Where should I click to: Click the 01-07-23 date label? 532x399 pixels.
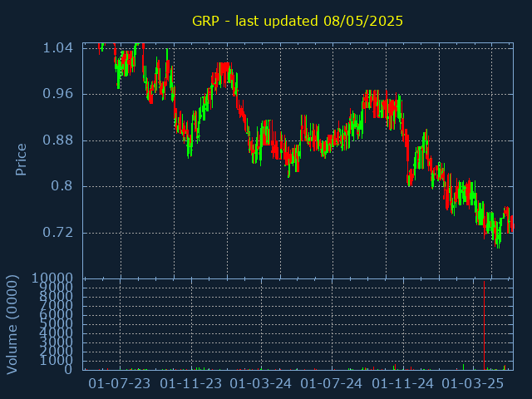pos(120,384)
